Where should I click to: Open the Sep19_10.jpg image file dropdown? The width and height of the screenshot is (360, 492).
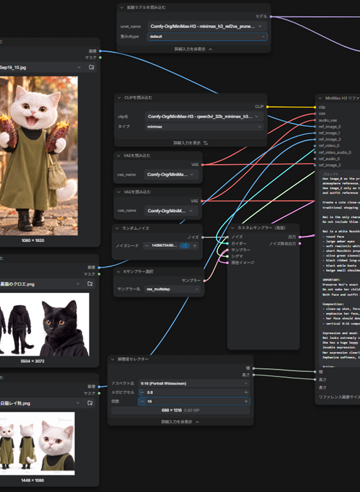tap(42, 67)
